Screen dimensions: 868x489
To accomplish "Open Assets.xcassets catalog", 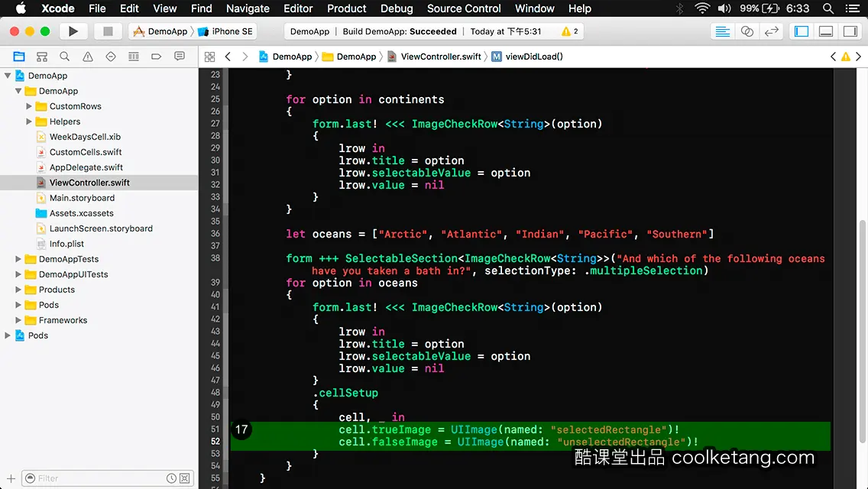I will point(81,213).
